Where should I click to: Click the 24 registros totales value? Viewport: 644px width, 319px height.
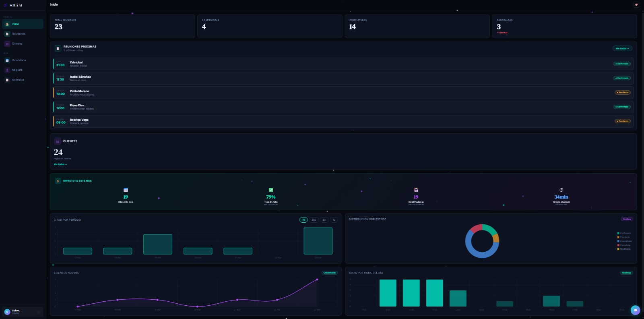click(x=58, y=152)
